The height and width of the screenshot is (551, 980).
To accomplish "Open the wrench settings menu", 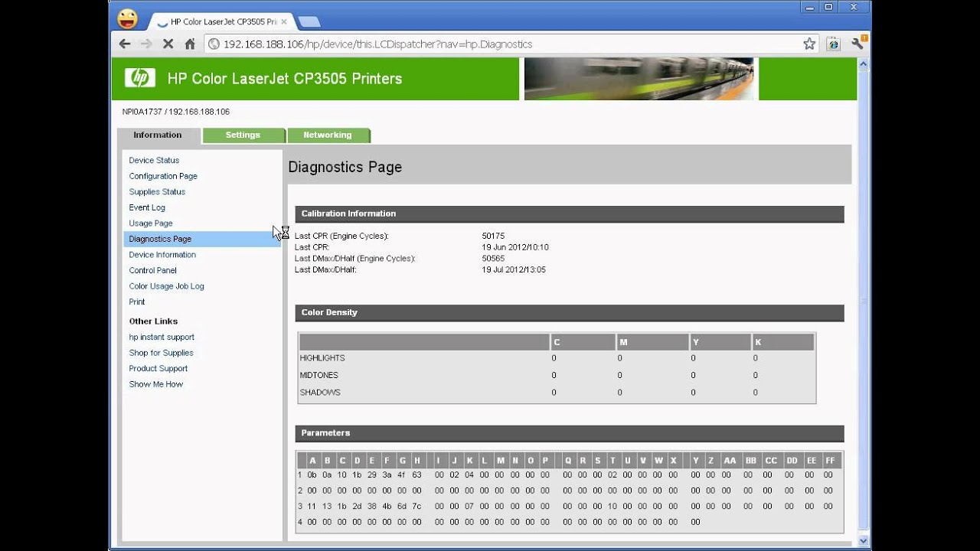I will [858, 44].
